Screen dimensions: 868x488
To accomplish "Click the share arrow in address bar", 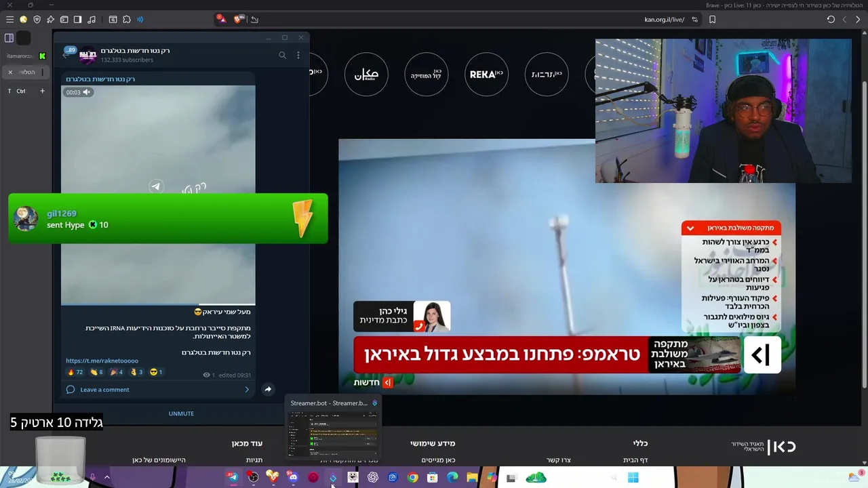I will pos(254,20).
